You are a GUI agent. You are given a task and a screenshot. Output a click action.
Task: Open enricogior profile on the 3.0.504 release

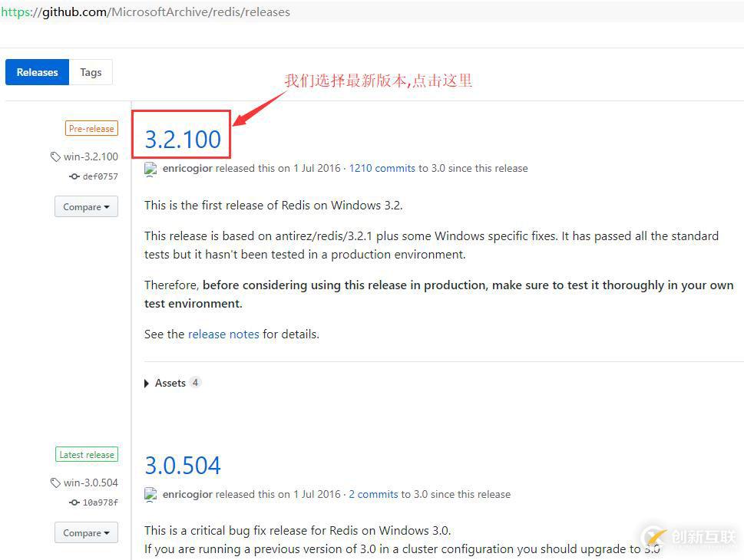(187, 495)
